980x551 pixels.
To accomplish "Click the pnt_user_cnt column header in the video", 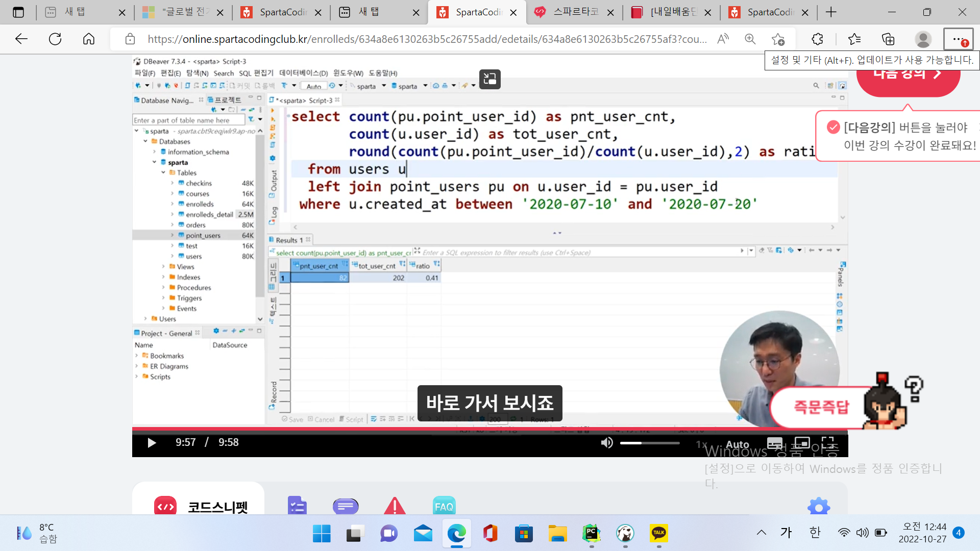I will point(320,265).
